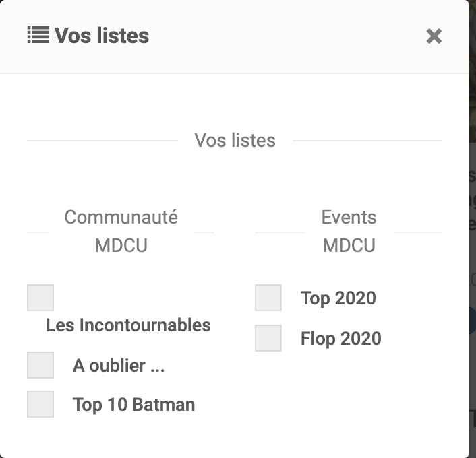Click the blue circle peeking at right edge
The width and height of the screenshot is (476, 458).
(x=473, y=320)
